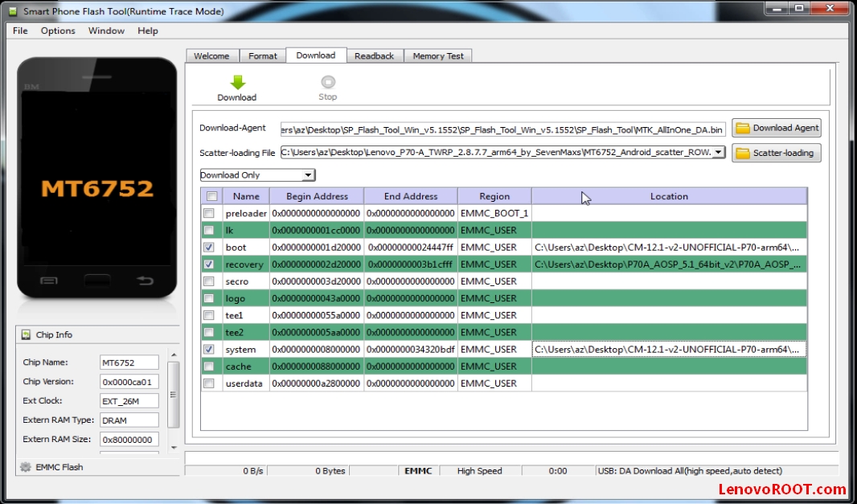This screenshot has width=857, height=504.
Task: Click the Chip Version field 0x0000ca01
Action: coord(129,382)
